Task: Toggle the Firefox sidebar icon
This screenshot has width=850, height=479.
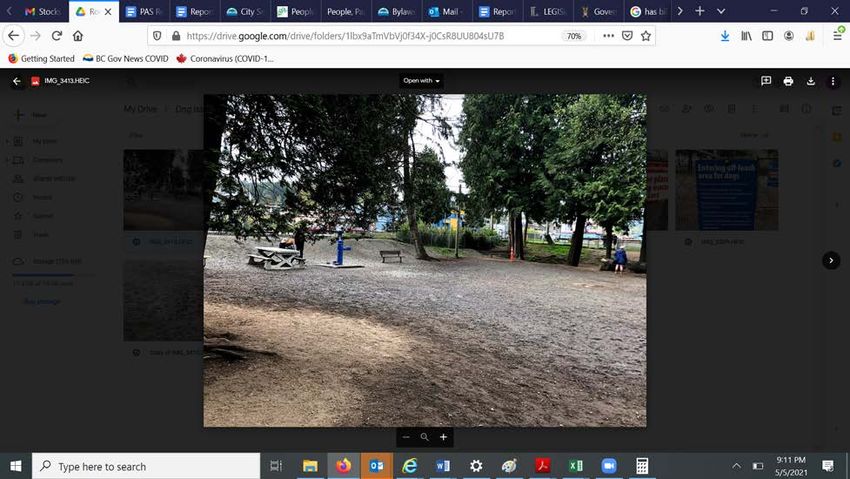Action: tap(768, 36)
